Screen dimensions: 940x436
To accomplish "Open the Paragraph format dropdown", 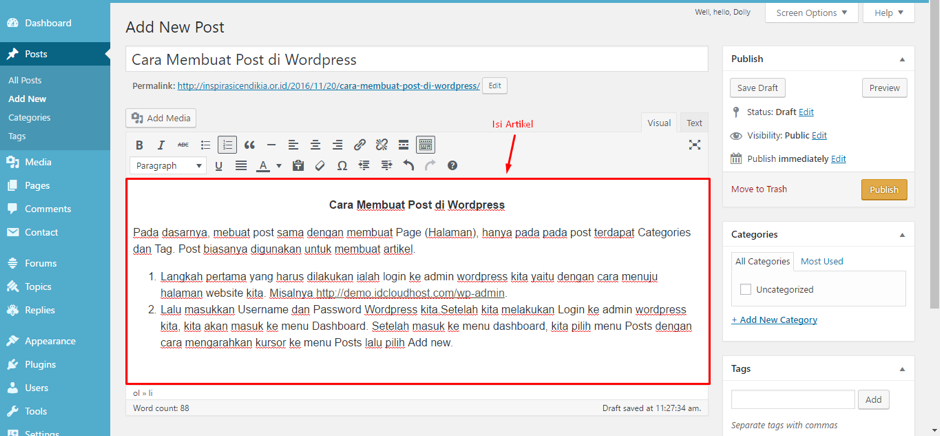I will [168, 166].
